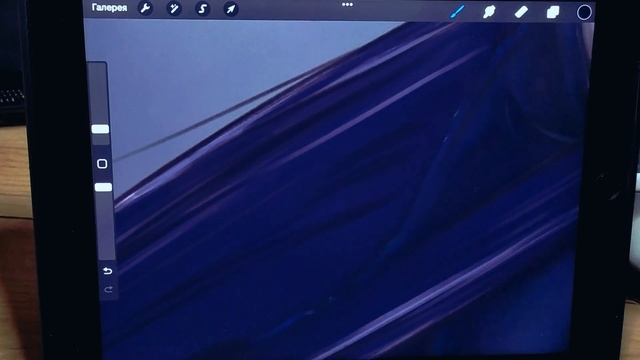Tap the three dots at top center
The height and width of the screenshot is (360, 640).
347,5
